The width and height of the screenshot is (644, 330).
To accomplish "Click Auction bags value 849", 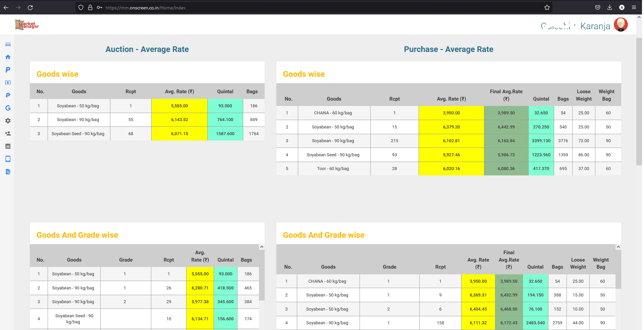I will pyautogui.click(x=254, y=120).
